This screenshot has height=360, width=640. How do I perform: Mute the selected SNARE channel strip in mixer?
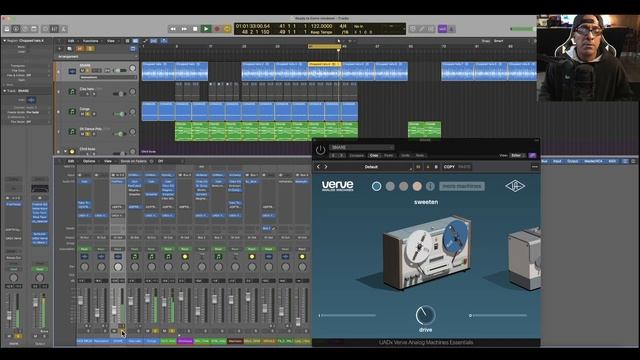tap(114, 331)
